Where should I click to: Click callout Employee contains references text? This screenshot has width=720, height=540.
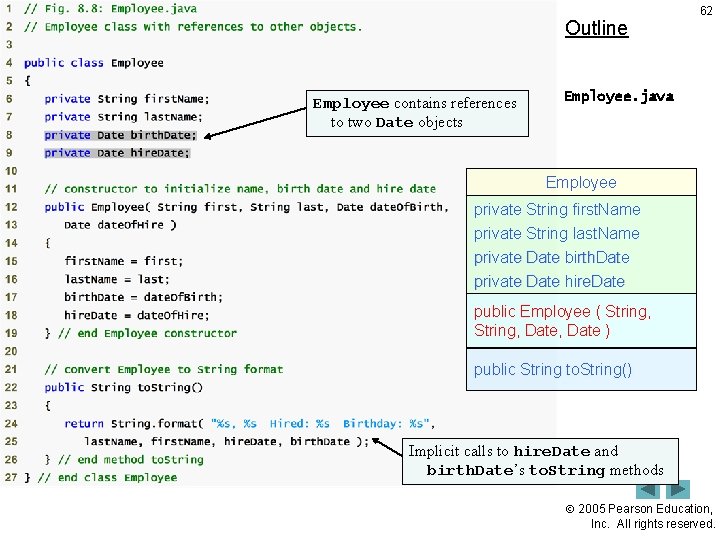click(415, 113)
